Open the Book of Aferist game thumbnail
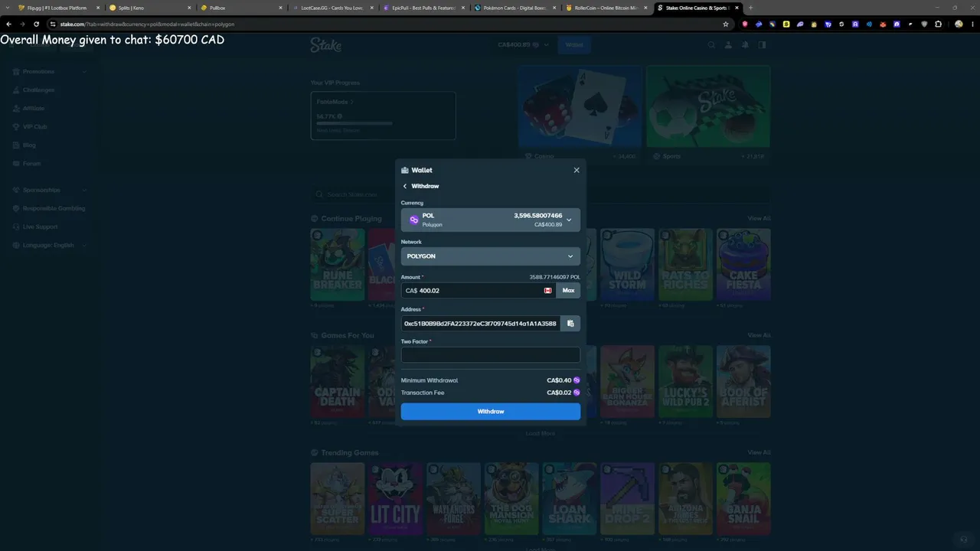The image size is (980, 551). point(743,381)
